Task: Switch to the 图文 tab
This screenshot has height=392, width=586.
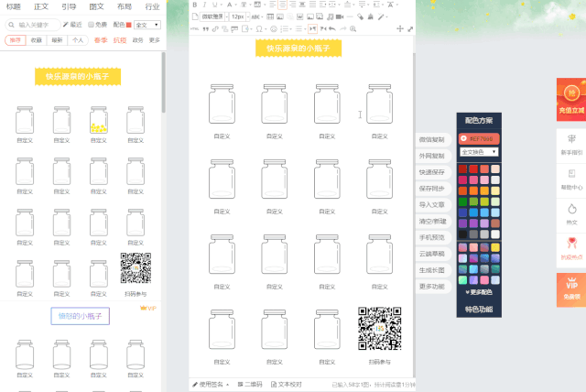Action: coord(96,6)
